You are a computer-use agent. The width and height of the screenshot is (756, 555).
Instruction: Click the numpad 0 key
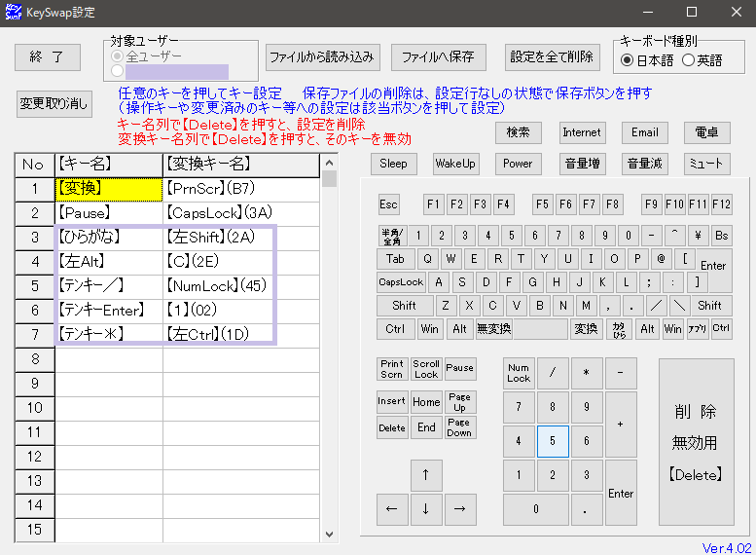coord(536,509)
